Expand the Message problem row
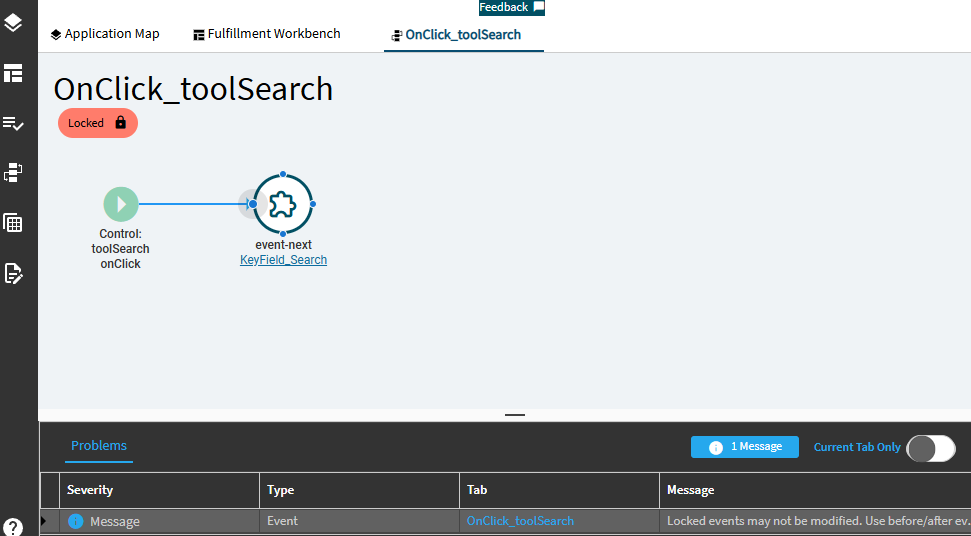Image resolution: width=971 pixels, height=536 pixels. 43,521
